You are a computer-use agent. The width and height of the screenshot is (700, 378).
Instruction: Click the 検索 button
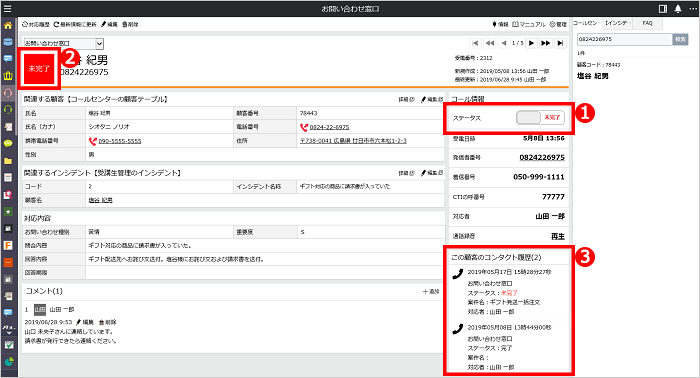[680, 39]
